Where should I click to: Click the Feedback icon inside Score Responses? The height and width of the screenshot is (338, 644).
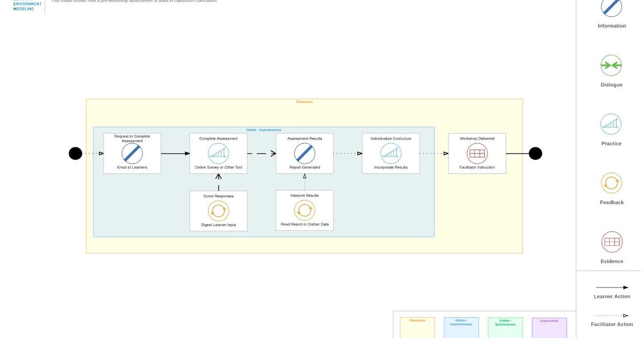click(x=218, y=211)
